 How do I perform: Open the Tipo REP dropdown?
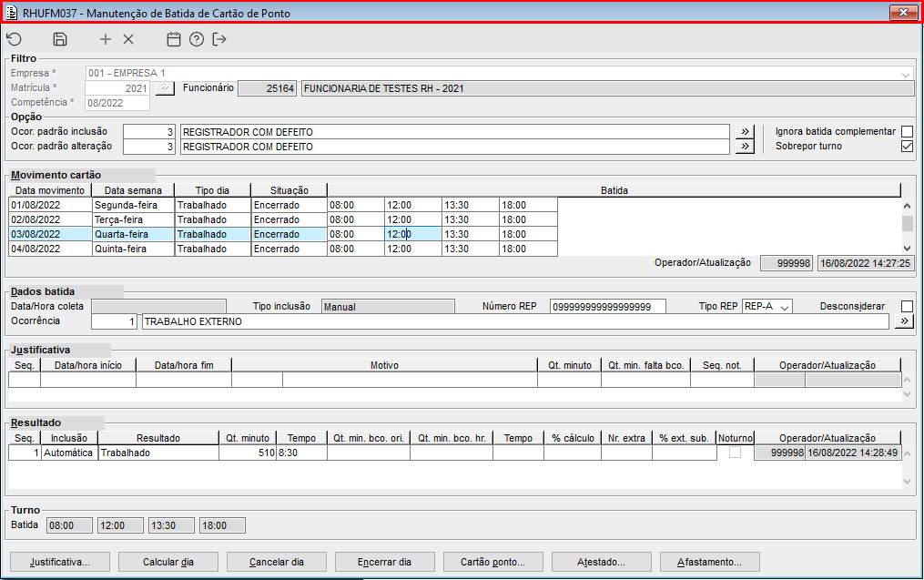click(x=785, y=307)
